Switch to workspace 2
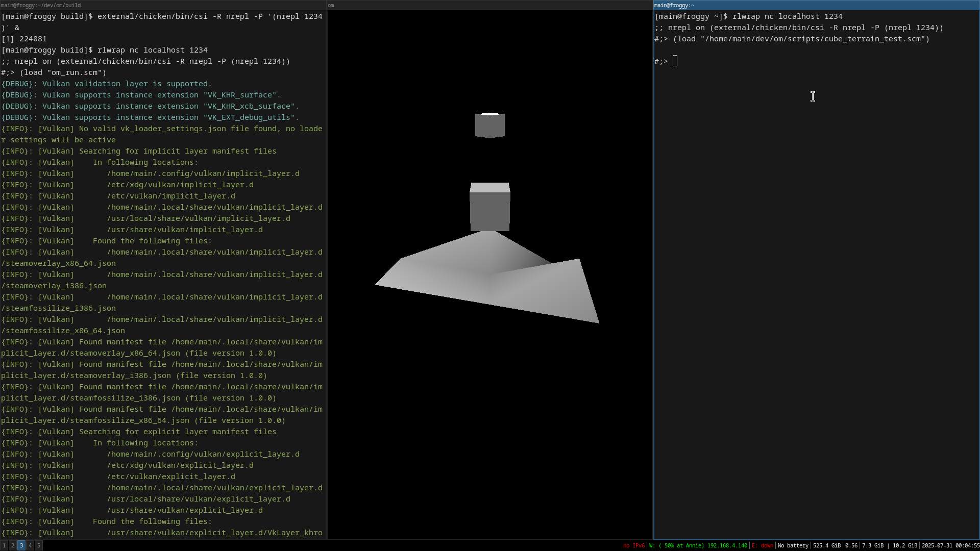Image resolution: width=980 pixels, height=551 pixels. click(13, 545)
